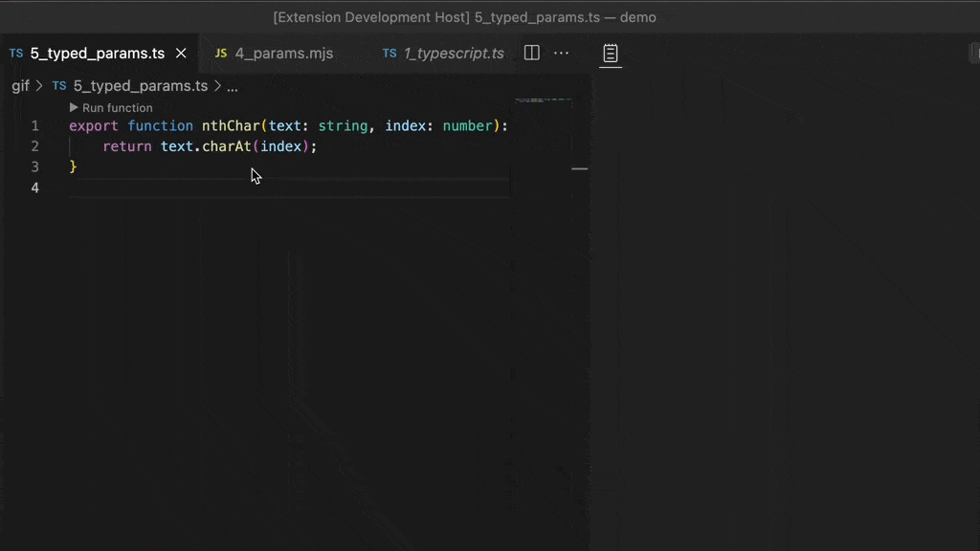The image size is (980, 551).
Task: Click gif in the breadcrumb path
Action: tap(21, 85)
